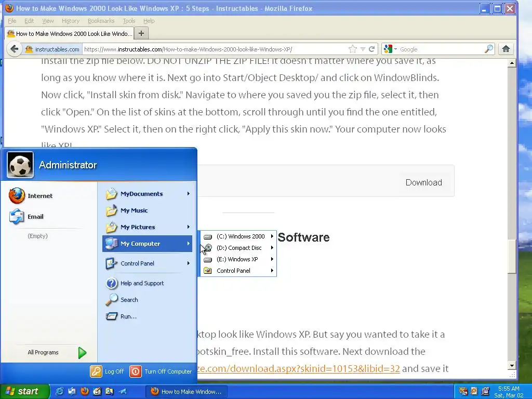532x399 pixels.
Task: Click the Log Off key icon
Action: [96, 371]
